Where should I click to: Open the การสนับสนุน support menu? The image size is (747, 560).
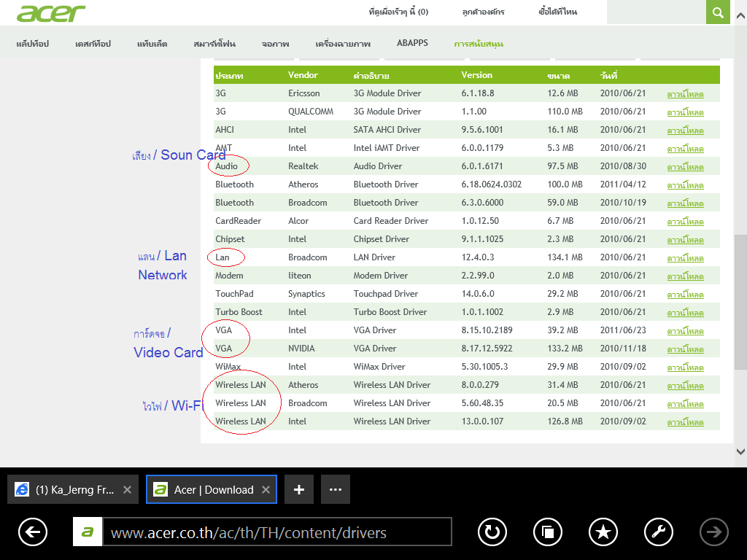tap(479, 44)
